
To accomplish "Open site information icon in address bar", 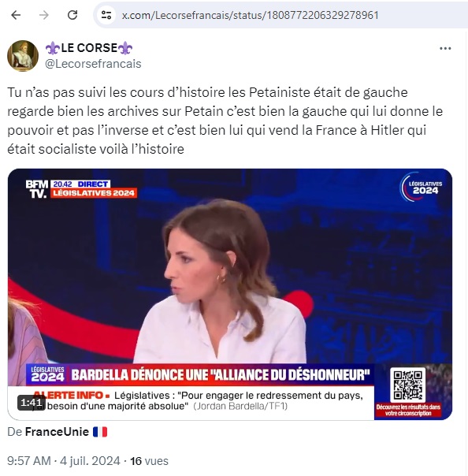I will point(106,15).
